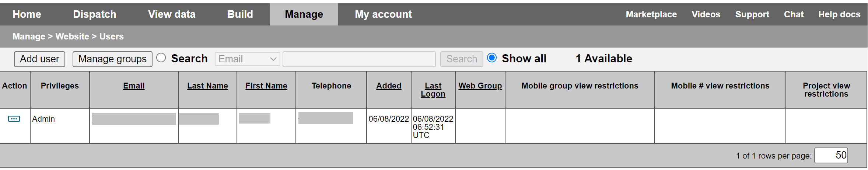
Task: Click the Last Logon 06:52:31 UTC cell
Action: pos(433,127)
